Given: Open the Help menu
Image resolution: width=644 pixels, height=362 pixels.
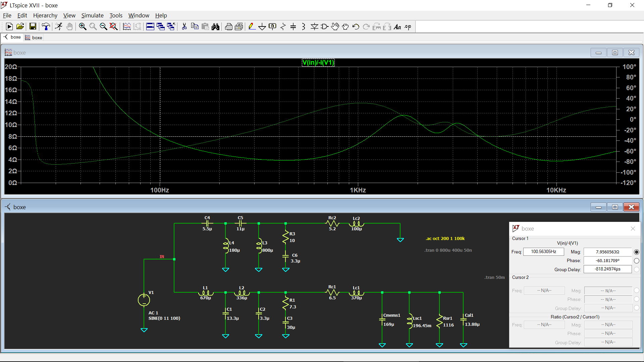Looking at the screenshot, I should coord(161,15).
